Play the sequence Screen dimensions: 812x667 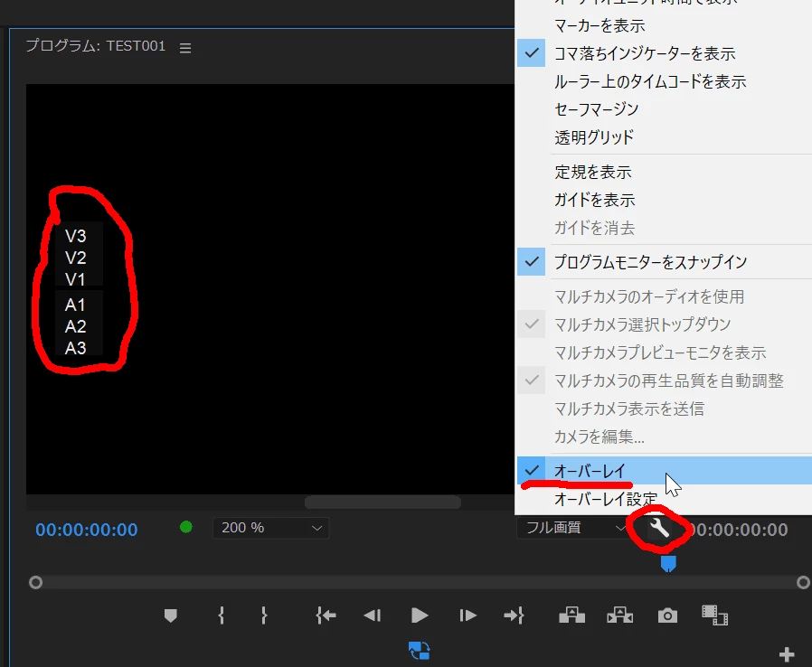pyautogui.click(x=419, y=615)
